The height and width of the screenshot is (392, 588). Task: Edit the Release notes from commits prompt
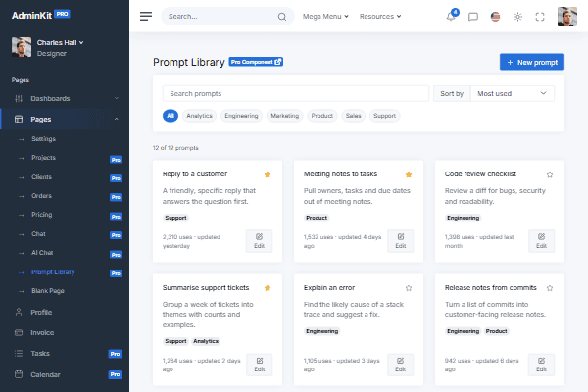[x=542, y=365]
